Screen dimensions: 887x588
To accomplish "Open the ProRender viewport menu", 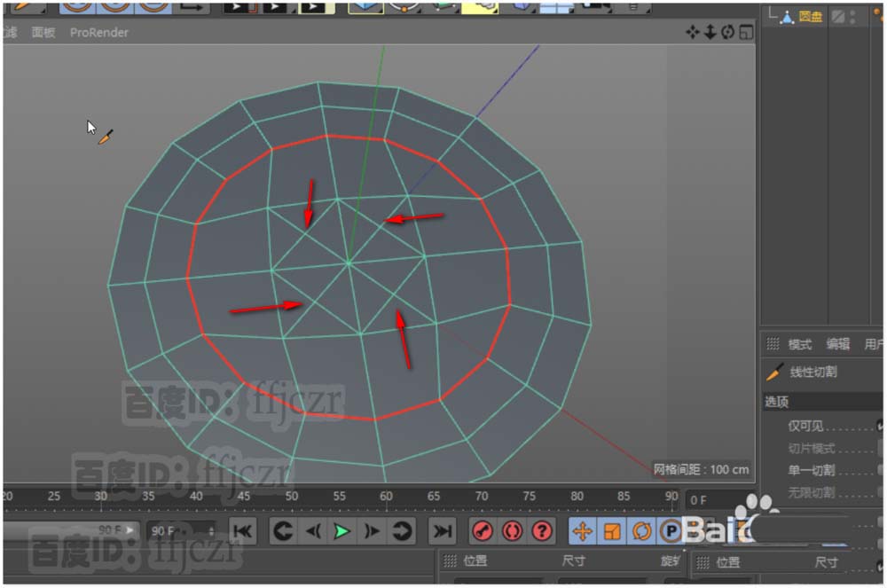I will 99,32.
